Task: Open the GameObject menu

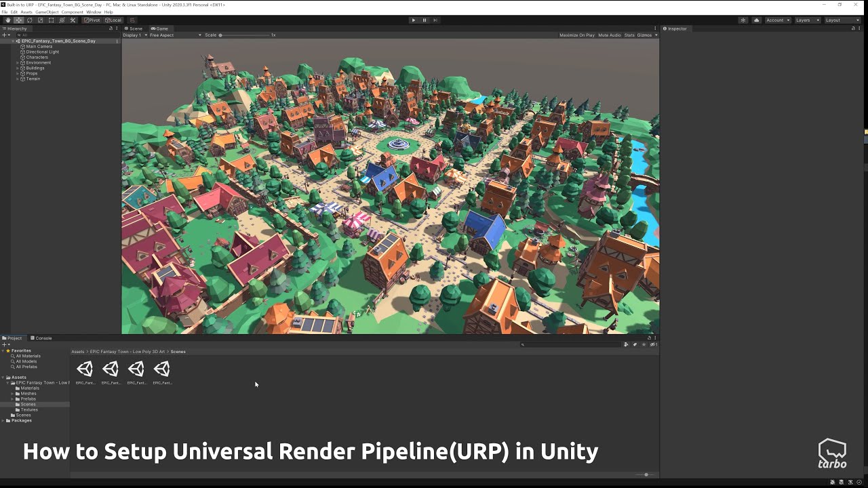Action: click(x=47, y=12)
